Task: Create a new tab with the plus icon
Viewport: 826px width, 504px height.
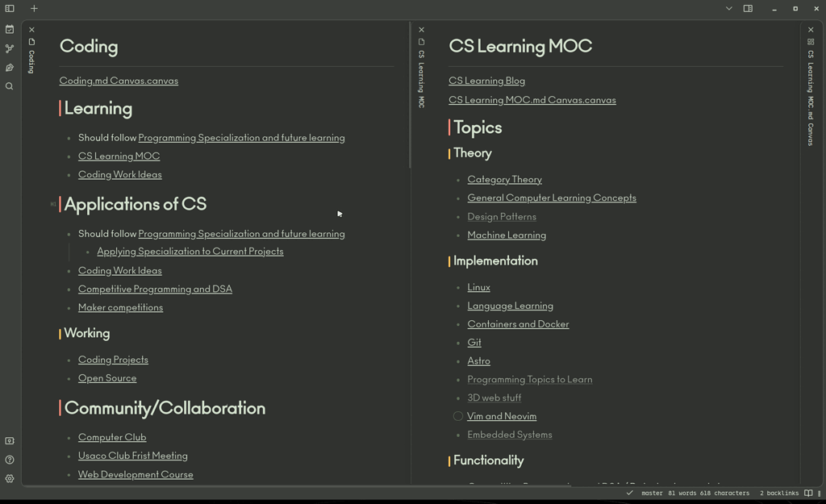Action: tap(34, 9)
